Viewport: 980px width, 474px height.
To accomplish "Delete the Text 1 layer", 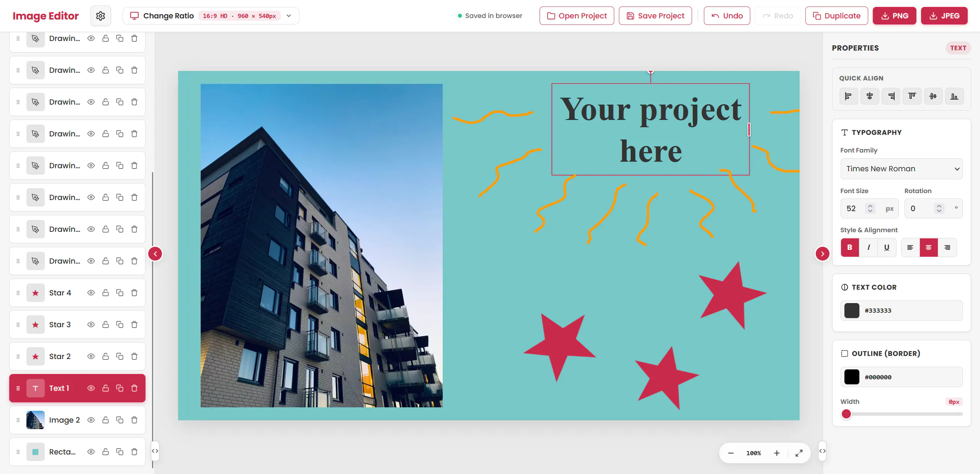I will pos(134,388).
